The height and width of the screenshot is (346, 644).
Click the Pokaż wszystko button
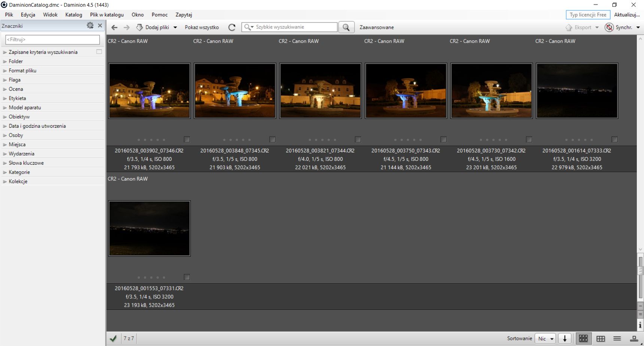tap(202, 27)
